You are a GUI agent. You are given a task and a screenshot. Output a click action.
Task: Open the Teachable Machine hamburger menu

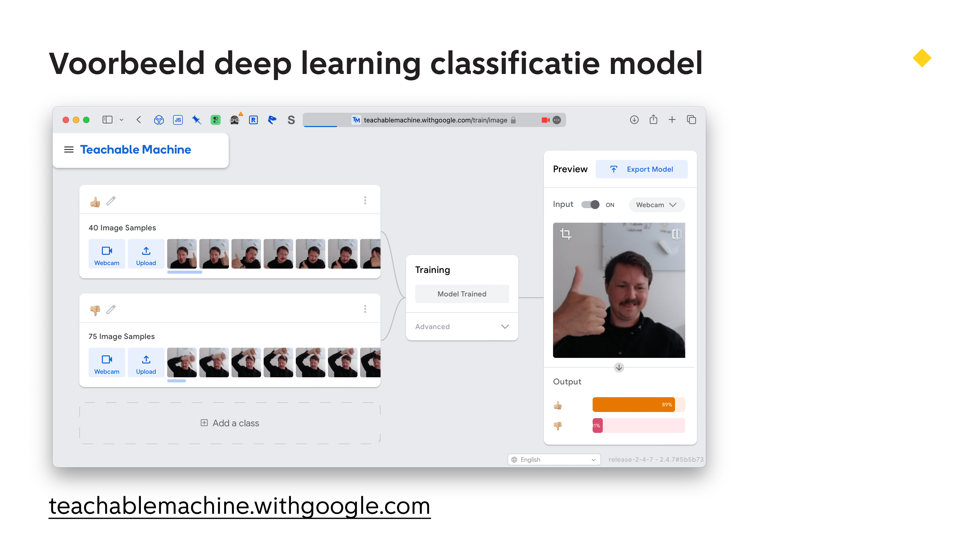coord(69,149)
